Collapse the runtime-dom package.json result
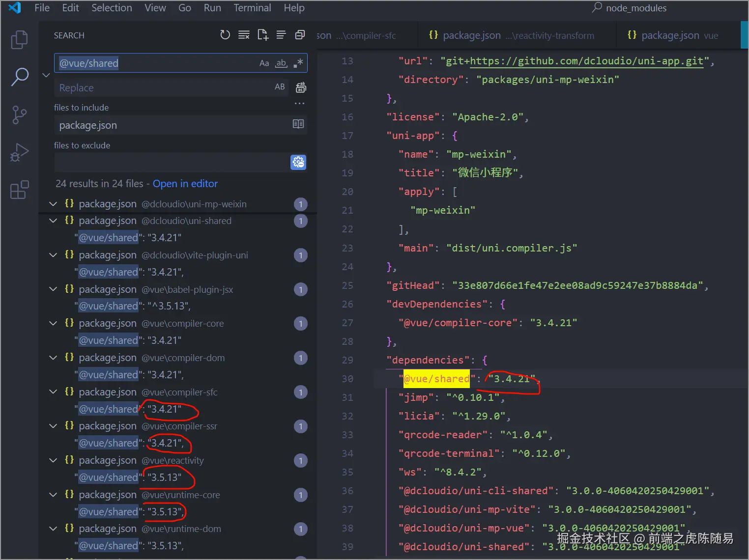Viewport: 749px width, 560px height. tap(53, 529)
